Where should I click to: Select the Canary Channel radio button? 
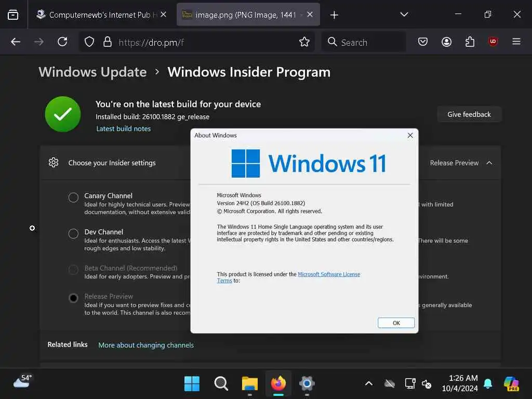73,197
